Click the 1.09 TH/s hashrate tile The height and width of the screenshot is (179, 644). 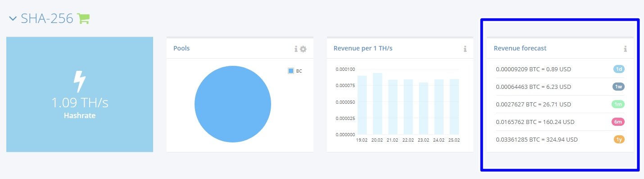click(80, 94)
